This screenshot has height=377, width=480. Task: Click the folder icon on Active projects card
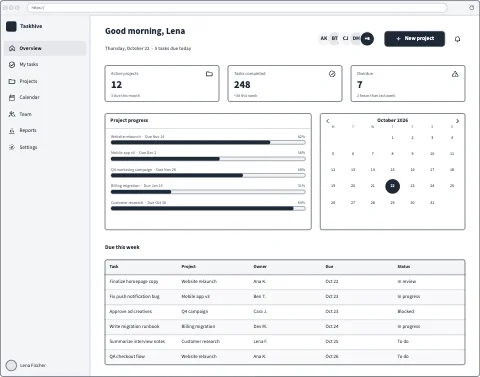209,74
